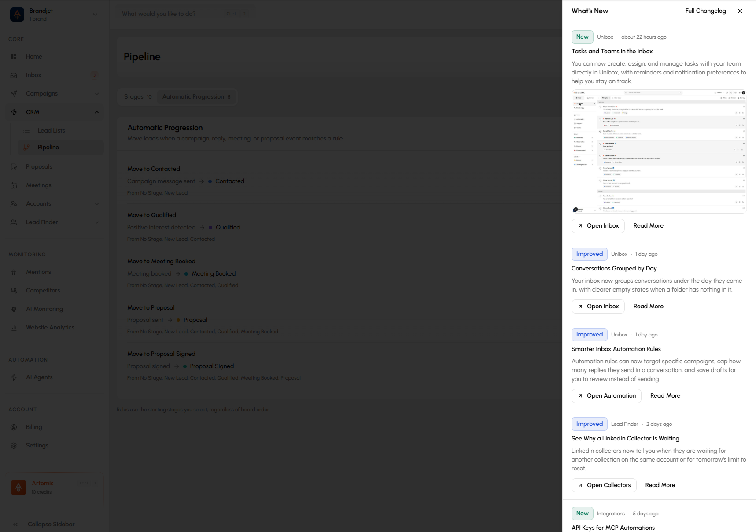The width and height of the screenshot is (756, 532).
Task: Click Open Inbox under Tasks and Teams
Action: 598,226
